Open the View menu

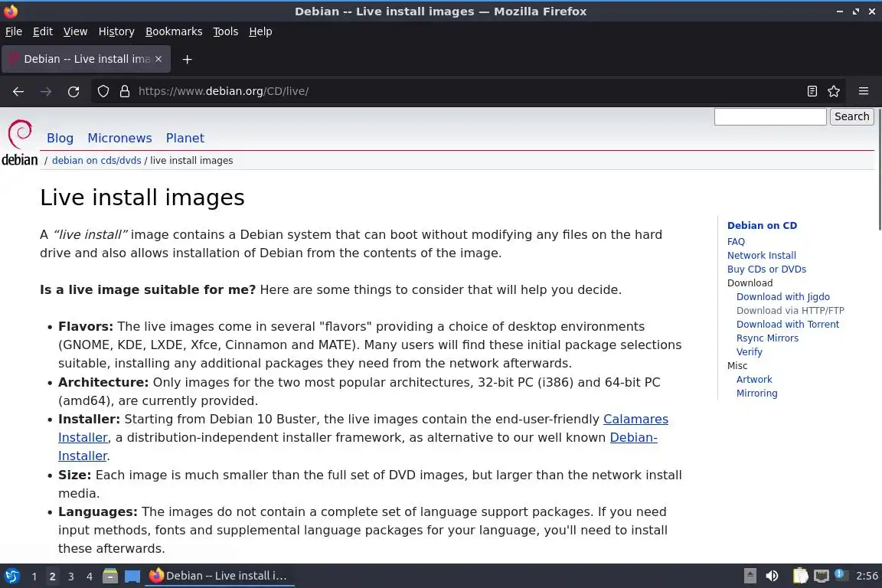(x=75, y=31)
